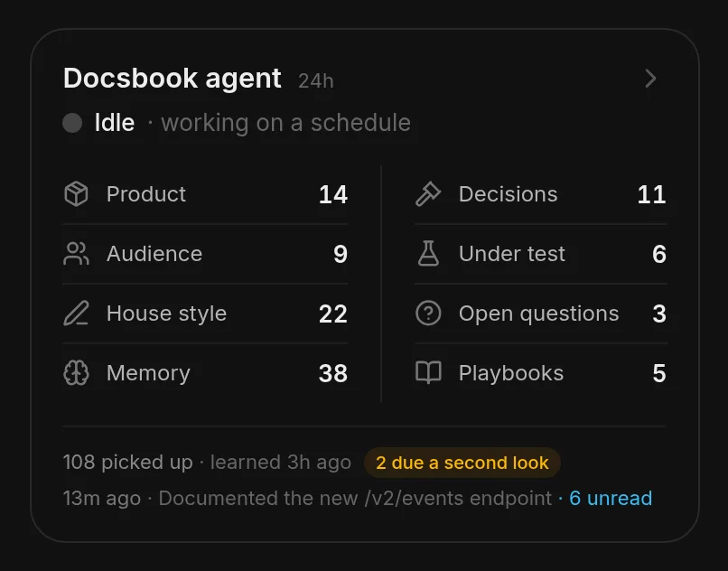Viewport: 728px width, 571px height.
Task: Click the Idle status text
Action: [115, 123]
